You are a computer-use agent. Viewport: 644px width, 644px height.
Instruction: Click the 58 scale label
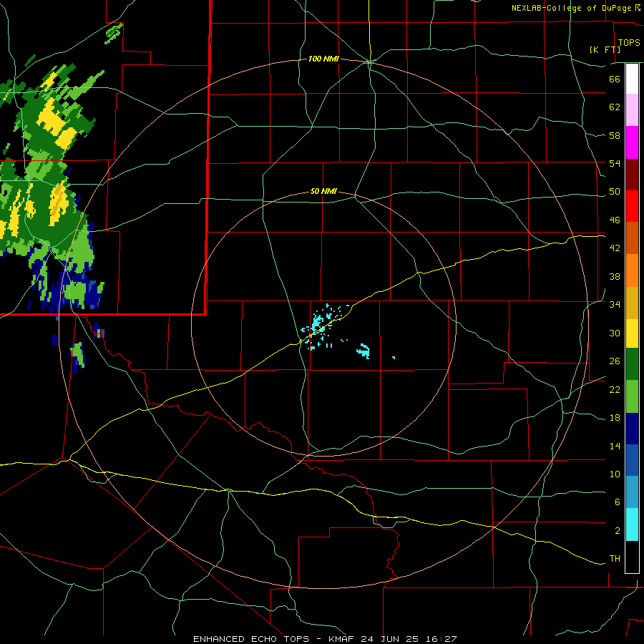[x=615, y=135]
